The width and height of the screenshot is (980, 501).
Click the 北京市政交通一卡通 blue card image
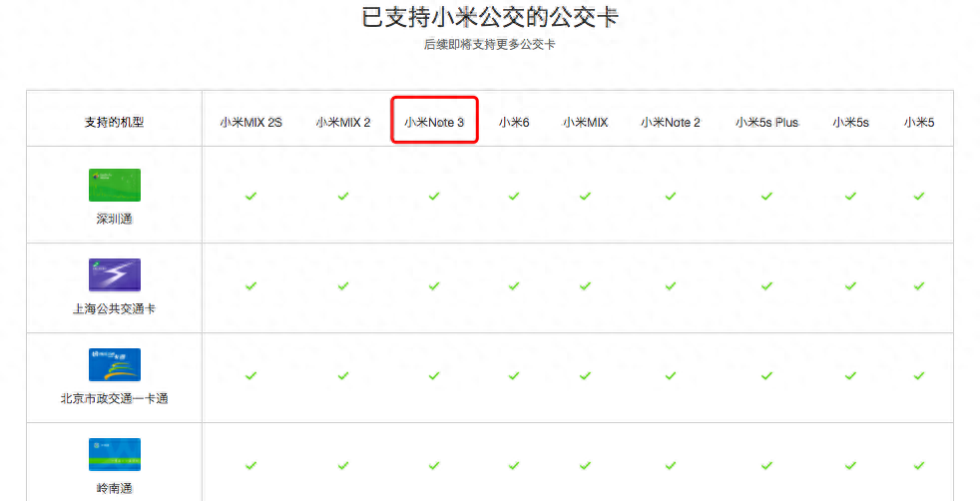(x=115, y=365)
